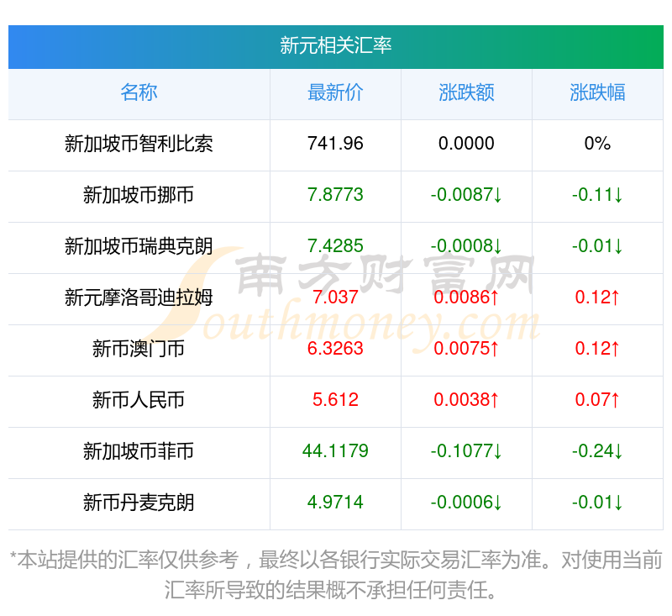
Task: Click the price 5.612
Action: coord(335,400)
